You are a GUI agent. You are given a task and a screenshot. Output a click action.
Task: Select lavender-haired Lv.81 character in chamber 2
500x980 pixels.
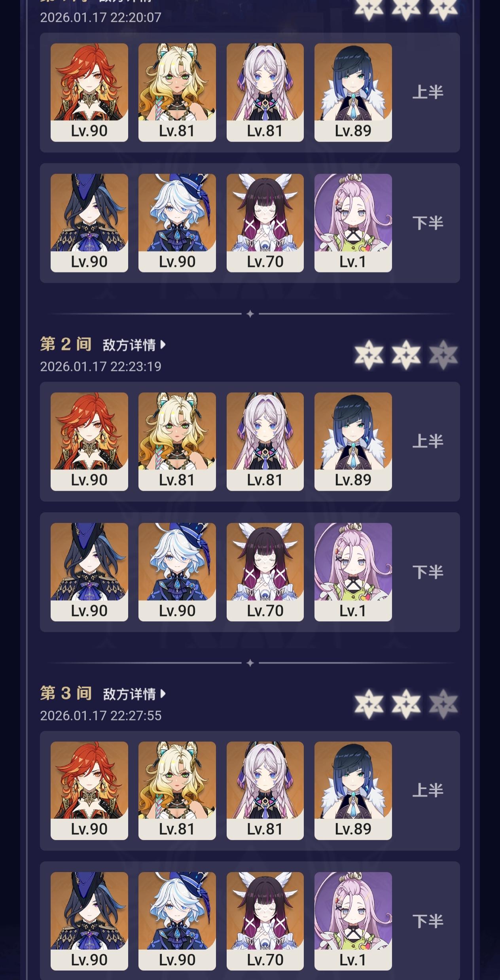(265, 441)
